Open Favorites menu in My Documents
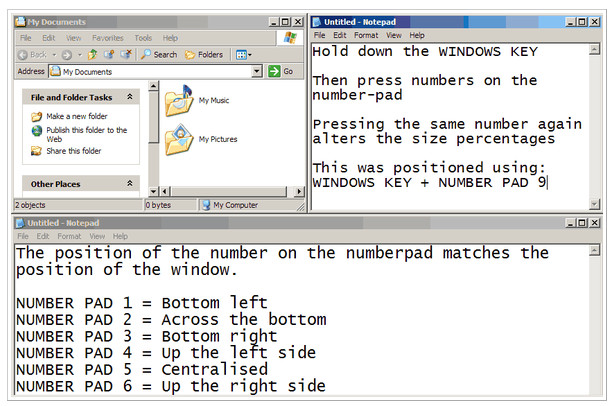The width and height of the screenshot is (612, 406). click(x=108, y=38)
